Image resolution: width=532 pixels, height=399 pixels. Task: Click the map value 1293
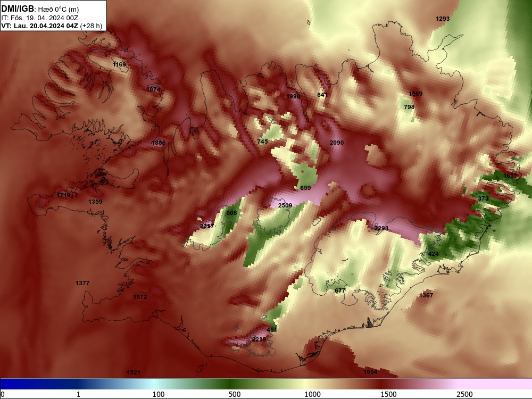click(x=443, y=19)
